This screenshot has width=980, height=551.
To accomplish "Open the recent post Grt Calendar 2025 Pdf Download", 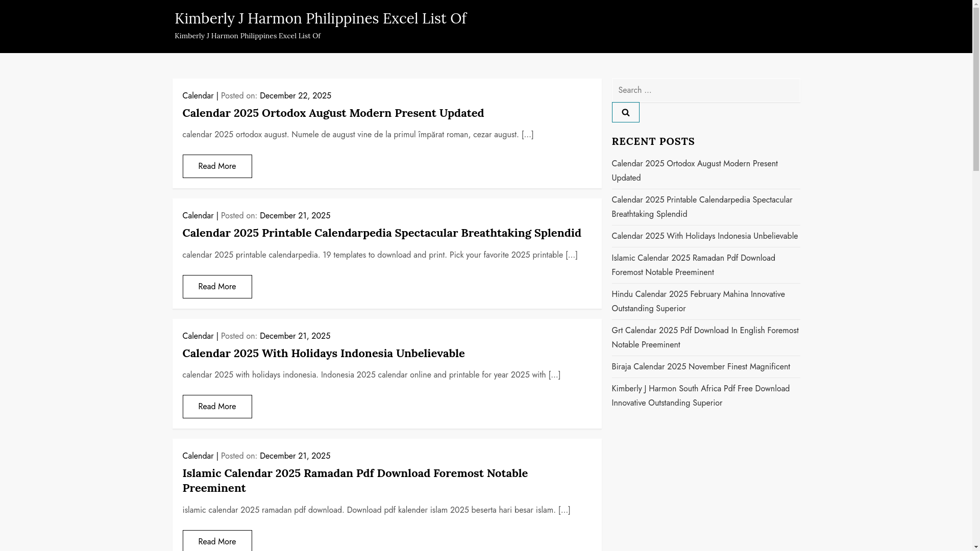I will click(705, 337).
